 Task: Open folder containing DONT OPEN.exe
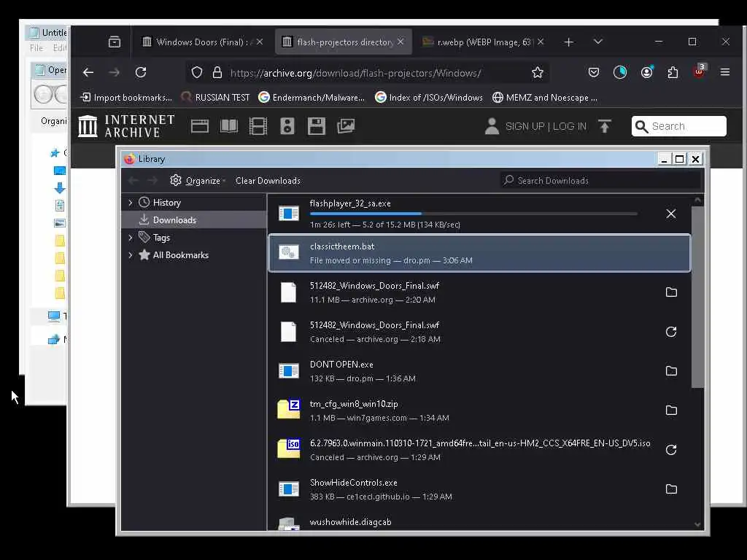point(671,370)
